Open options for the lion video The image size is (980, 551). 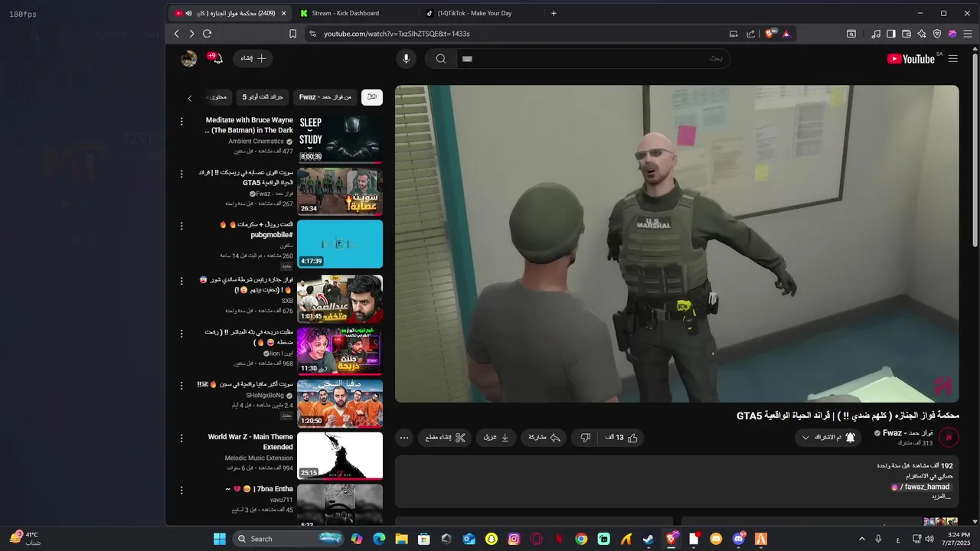[x=181, y=333]
